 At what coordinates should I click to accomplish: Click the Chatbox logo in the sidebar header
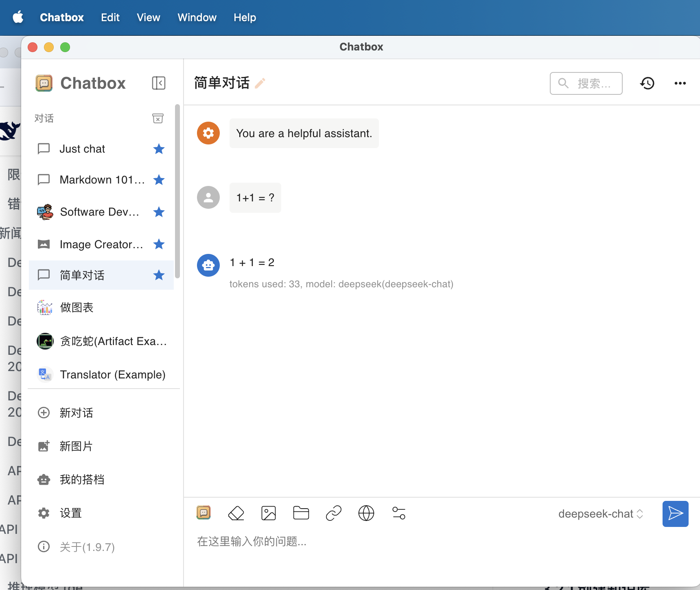click(x=44, y=83)
